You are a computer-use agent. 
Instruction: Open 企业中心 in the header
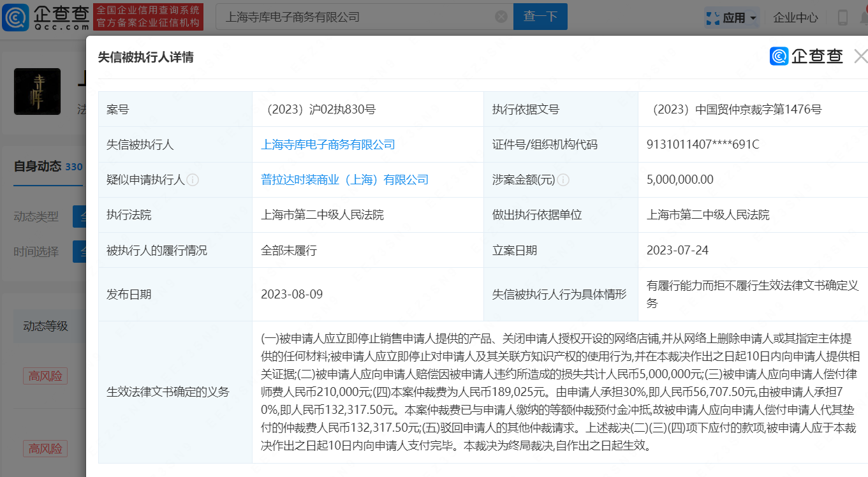(795, 18)
